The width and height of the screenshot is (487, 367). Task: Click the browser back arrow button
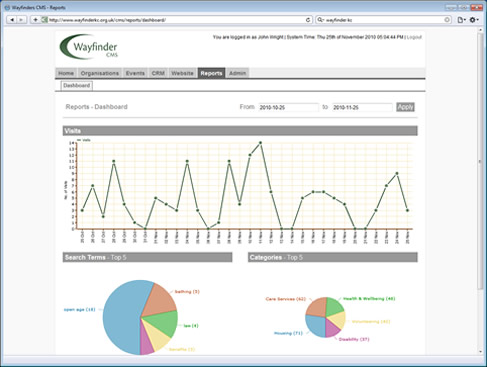point(12,20)
